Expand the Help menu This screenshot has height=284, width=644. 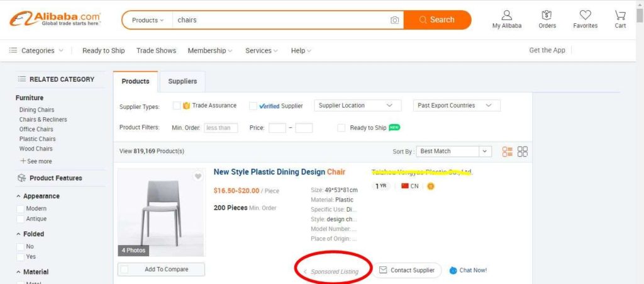tap(301, 50)
